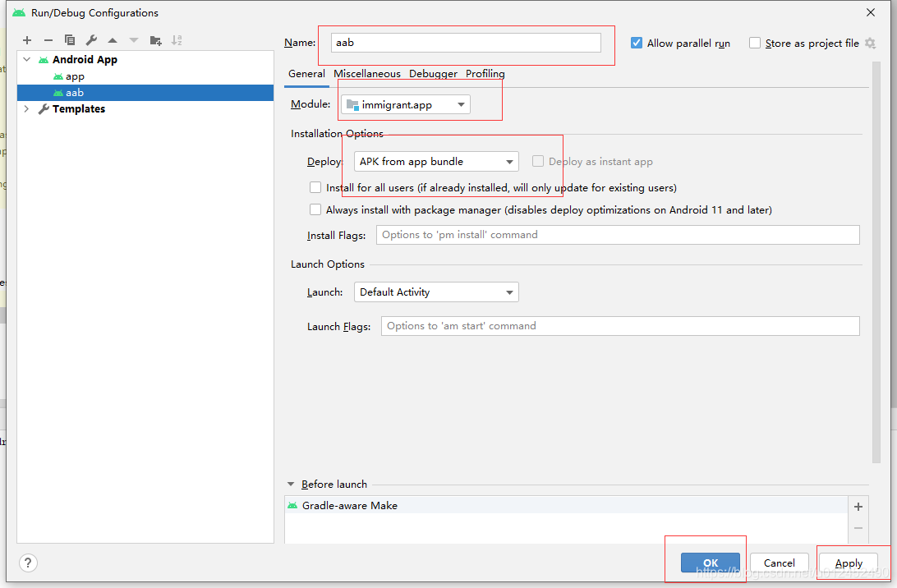Create a new folder for configurations
Viewport: 897px width, 588px height.
[x=155, y=40]
